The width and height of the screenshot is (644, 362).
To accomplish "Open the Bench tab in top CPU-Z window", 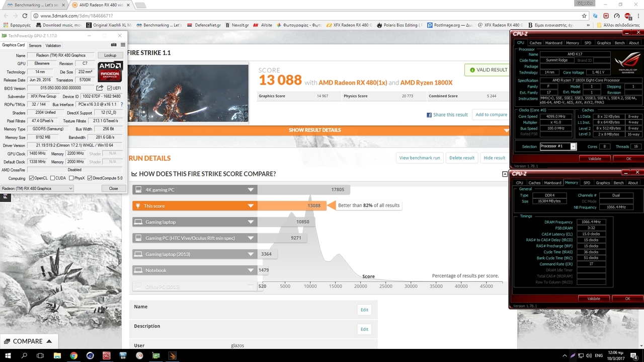I will click(620, 43).
